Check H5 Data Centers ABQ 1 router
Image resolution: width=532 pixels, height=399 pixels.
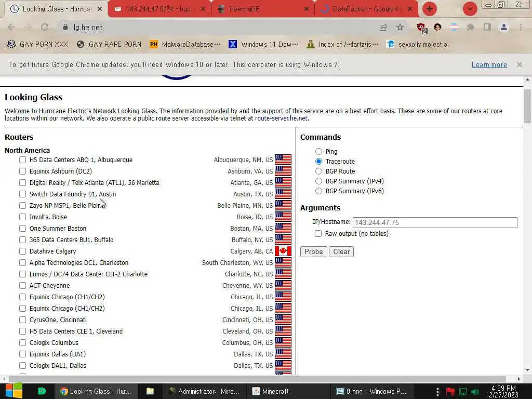pyautogui.click(x=22, y=159)
